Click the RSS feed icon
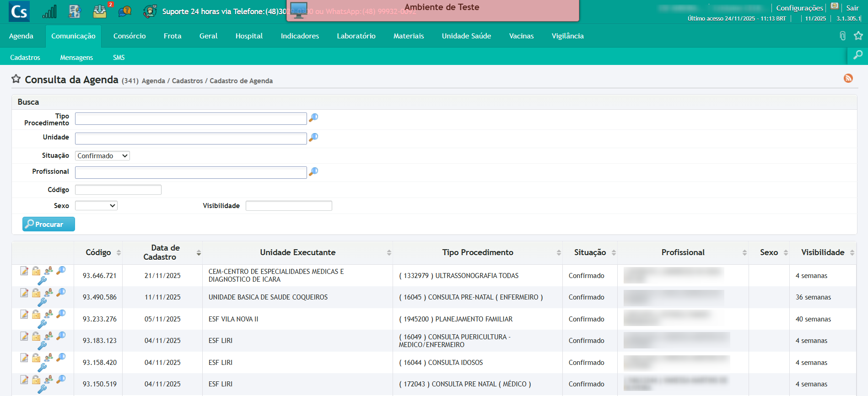Viewport: 868px width, 396px height. (848, 78)
